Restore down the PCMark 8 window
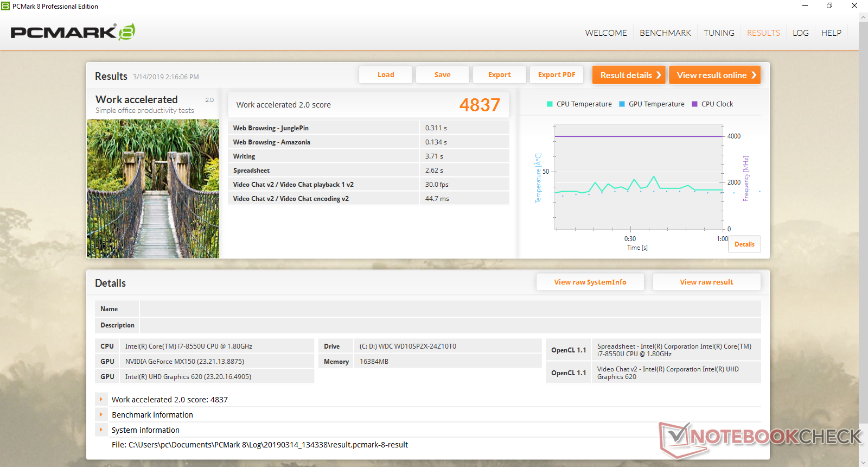This screenshot has width=868, height=467. [829, 6]
